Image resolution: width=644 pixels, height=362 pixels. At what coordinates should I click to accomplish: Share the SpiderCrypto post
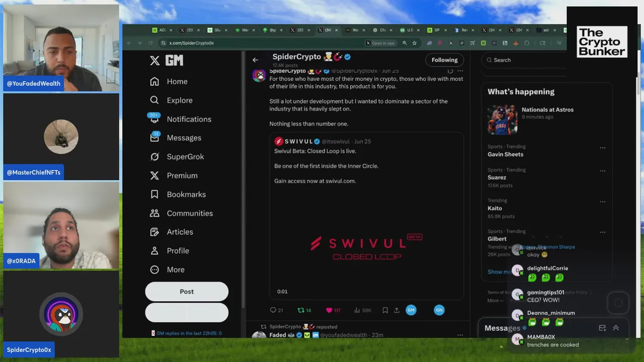[396, 310]
